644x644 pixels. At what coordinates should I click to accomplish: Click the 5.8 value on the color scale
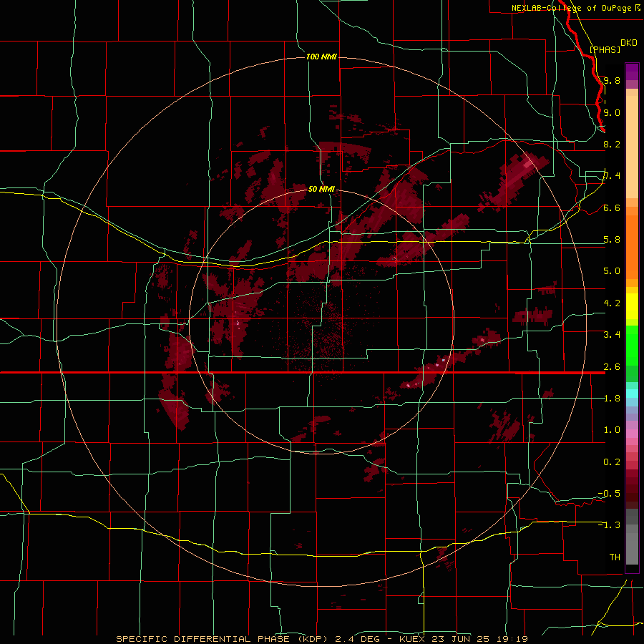(612, 240)
